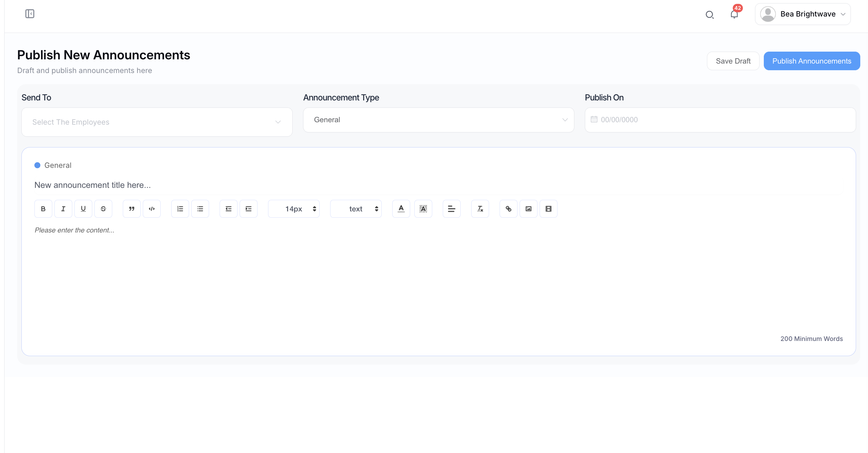The height and width of the screenshot is (453, 868).
Task: Open Bea Brightwave user menu
Action: pyautogui.click(x=802, y=14)
